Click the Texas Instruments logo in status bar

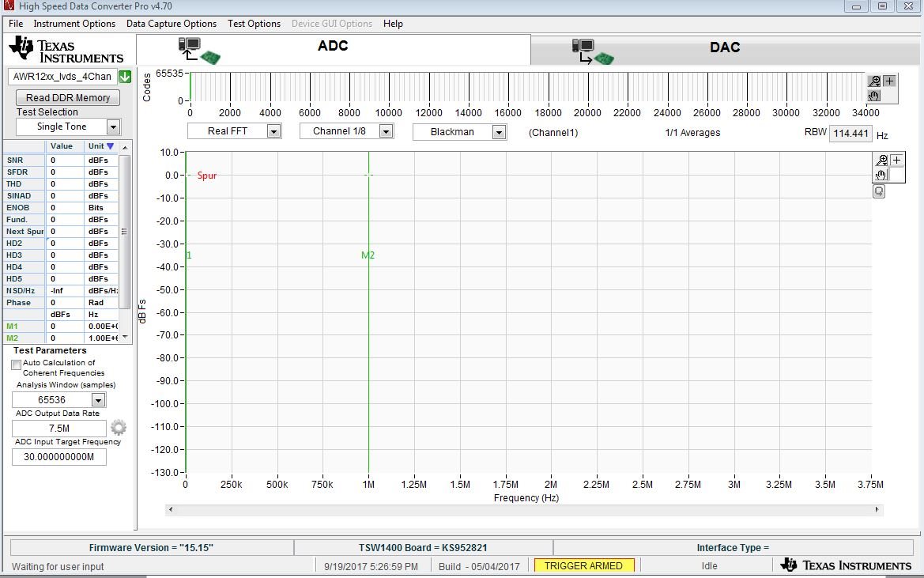pyautogui.click(x=846, y=565)
